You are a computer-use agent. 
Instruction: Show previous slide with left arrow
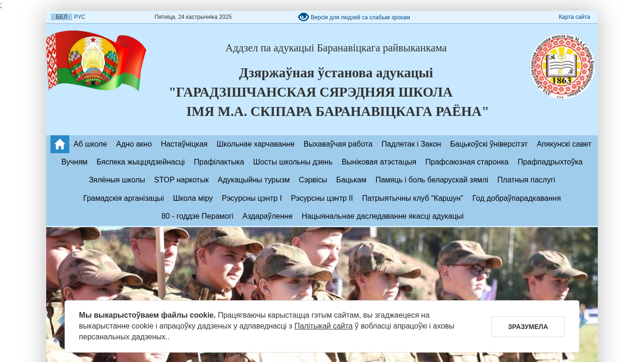(x=61, y=321)
